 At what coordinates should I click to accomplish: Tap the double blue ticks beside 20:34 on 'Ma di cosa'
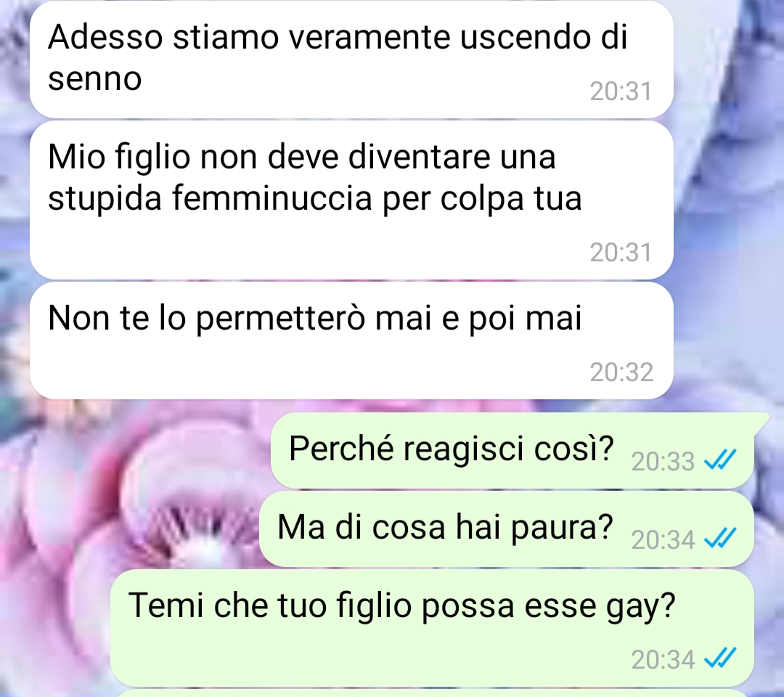pos(720,538)
